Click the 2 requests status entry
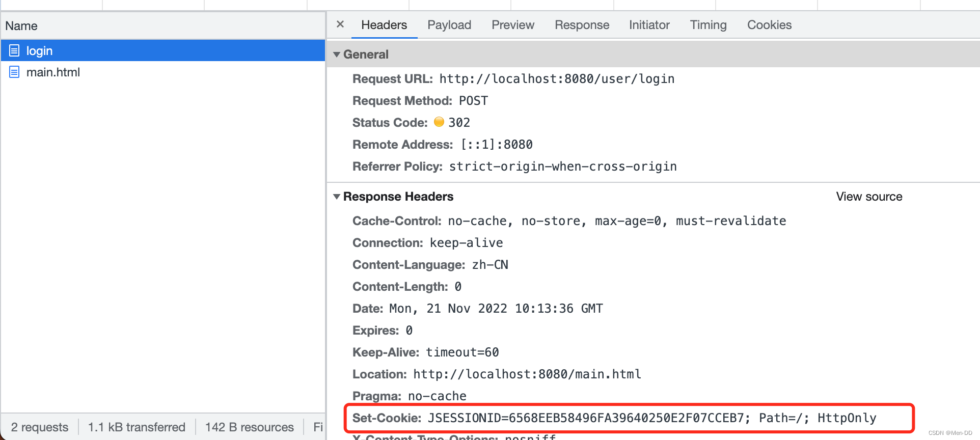Image resolution: width=980 pixels, height=440 pixels. [x=40, y=427]
